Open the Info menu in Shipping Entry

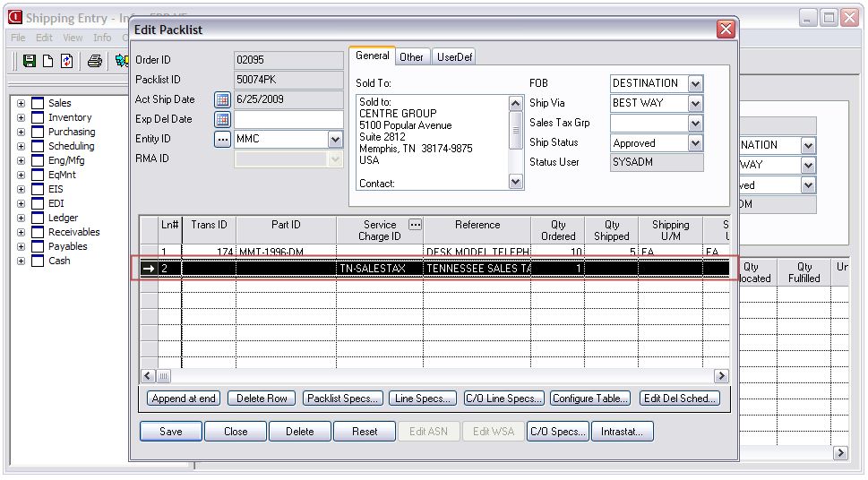coord(102,38)
